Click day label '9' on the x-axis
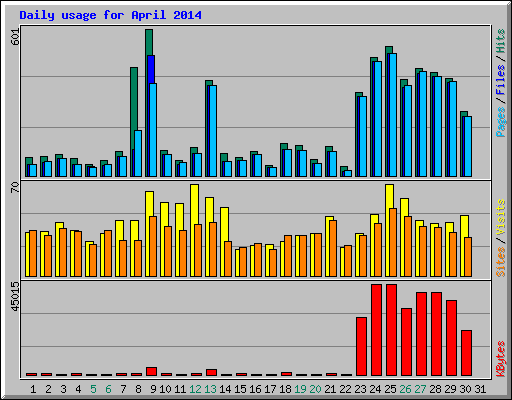 153,389
